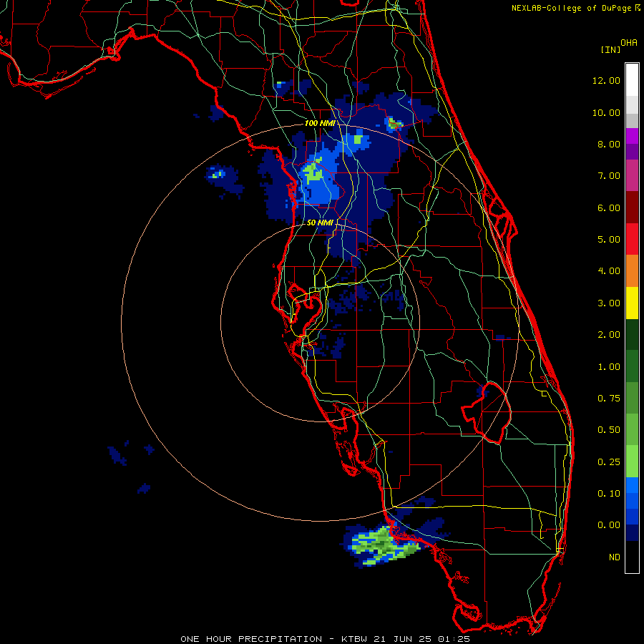This screenshot has width=644, height=644.
Task: Select the bright magenta swatch above 8.00
Action: [x=632, y=136]
